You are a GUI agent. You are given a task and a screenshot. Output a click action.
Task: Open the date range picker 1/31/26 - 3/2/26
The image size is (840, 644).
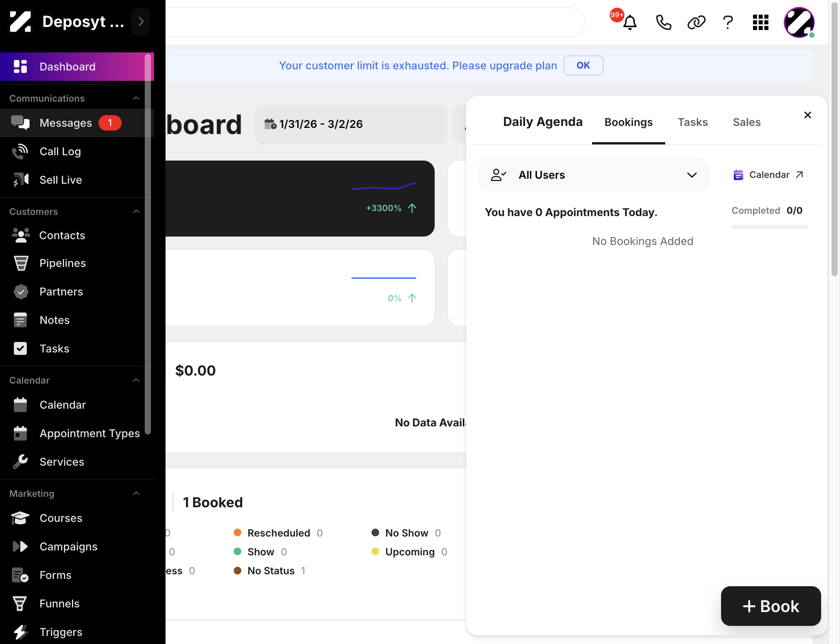350,124
